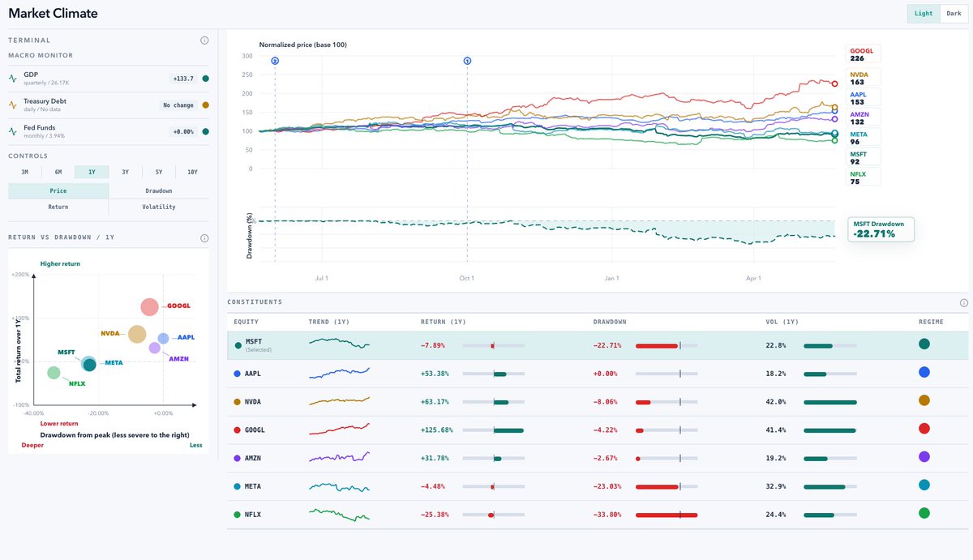Click the GOOGL return bar

(x=493, y=430)
